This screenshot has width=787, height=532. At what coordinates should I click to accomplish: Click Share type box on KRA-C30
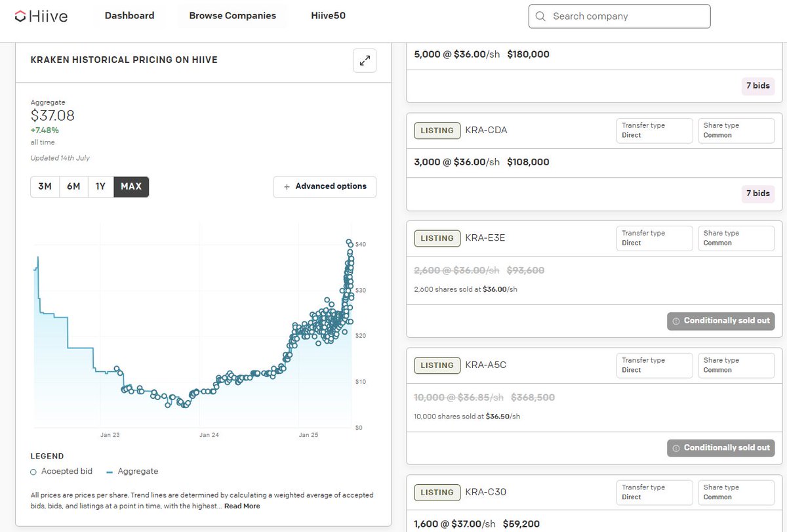click(736, 492)
